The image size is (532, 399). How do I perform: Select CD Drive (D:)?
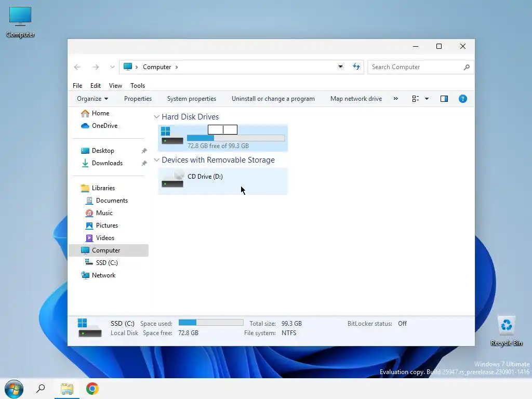[x=222, y=181]
